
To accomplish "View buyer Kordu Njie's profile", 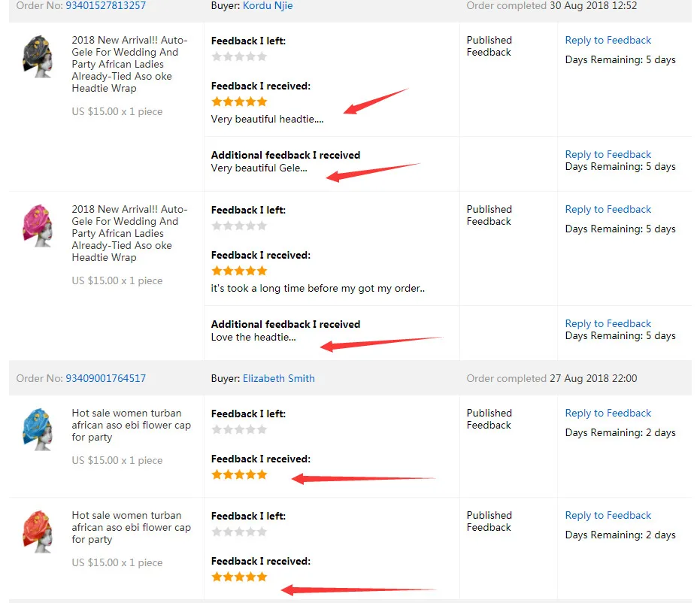I will pos(268,6).
